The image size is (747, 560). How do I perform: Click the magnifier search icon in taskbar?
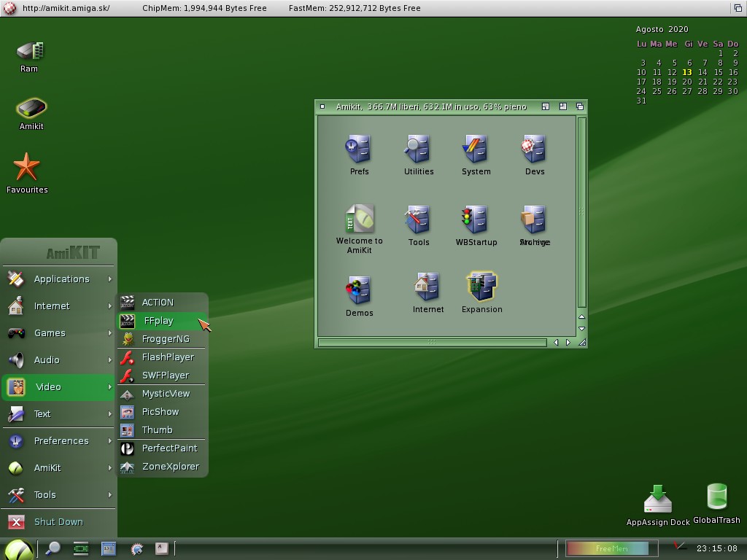(x=53, y=548)
